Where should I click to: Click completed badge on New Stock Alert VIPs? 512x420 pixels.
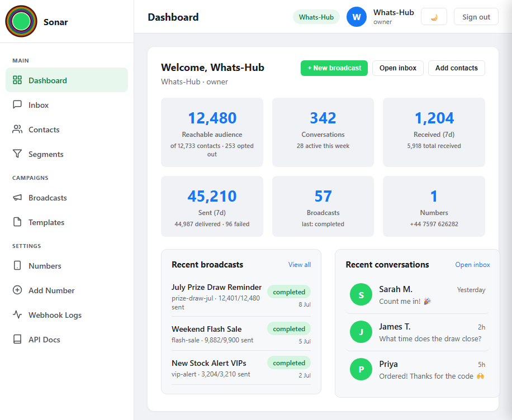pyautogui.click(x=289, y=363)
